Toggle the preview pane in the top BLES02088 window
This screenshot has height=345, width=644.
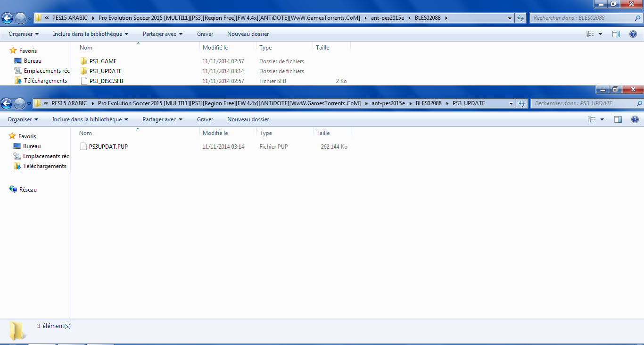pyautogui.click(x=616, y=34)
